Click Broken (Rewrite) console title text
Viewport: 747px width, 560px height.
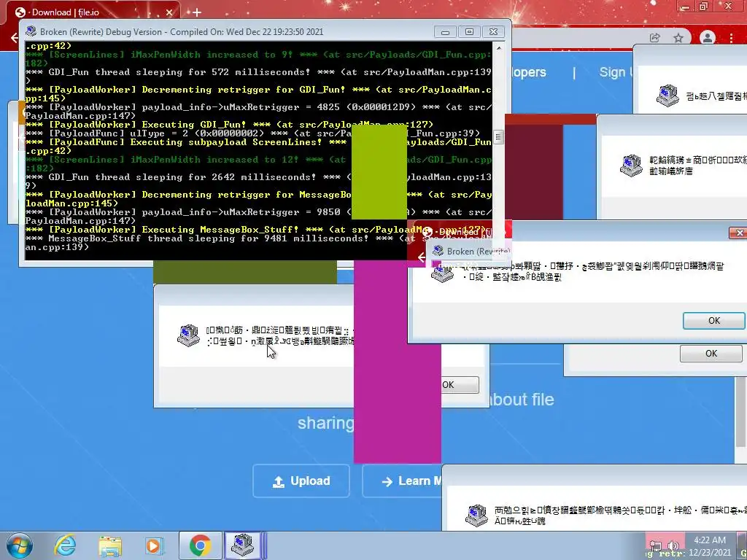tap(182, 32)
